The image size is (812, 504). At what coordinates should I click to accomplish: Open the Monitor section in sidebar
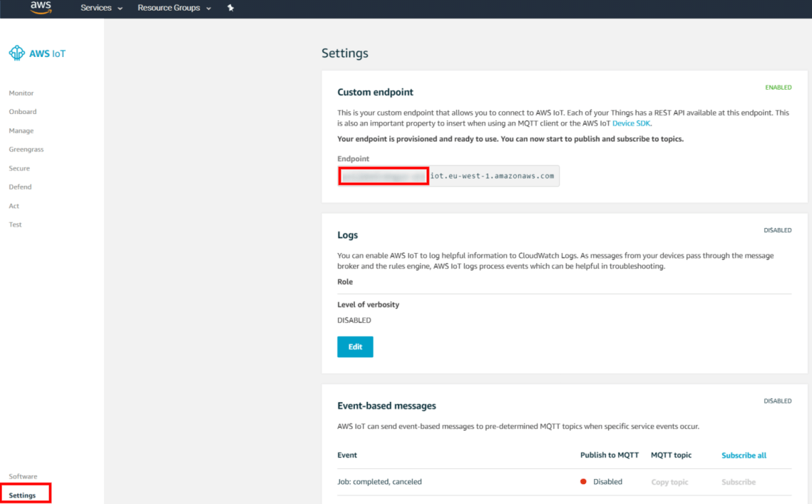[21, 93]
